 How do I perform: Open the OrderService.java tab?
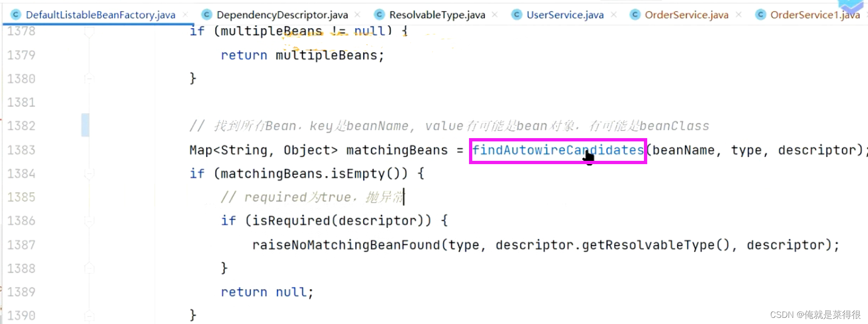click(686, 15)
